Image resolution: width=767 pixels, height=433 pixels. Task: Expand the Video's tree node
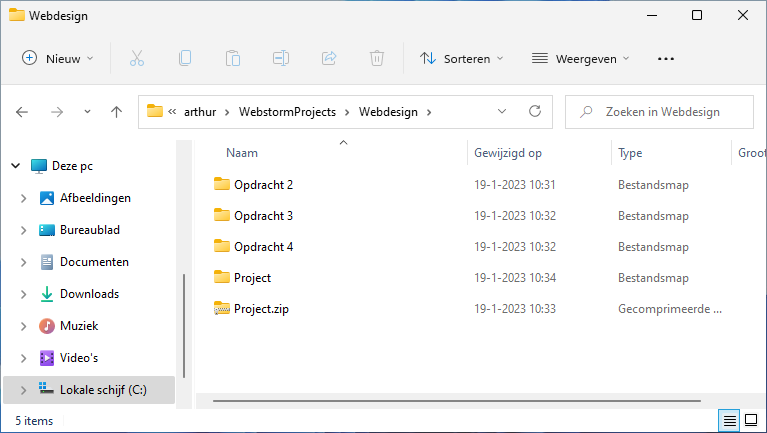pos(23,358)
